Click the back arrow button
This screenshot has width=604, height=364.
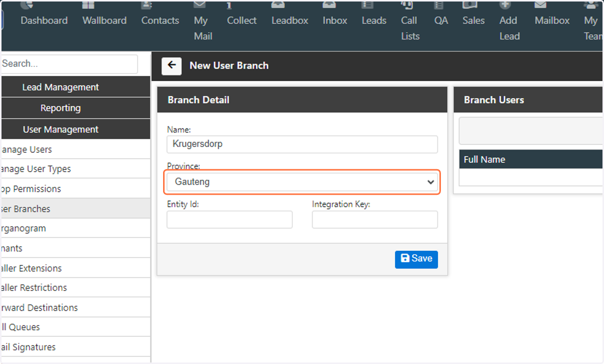pos(172,65)
